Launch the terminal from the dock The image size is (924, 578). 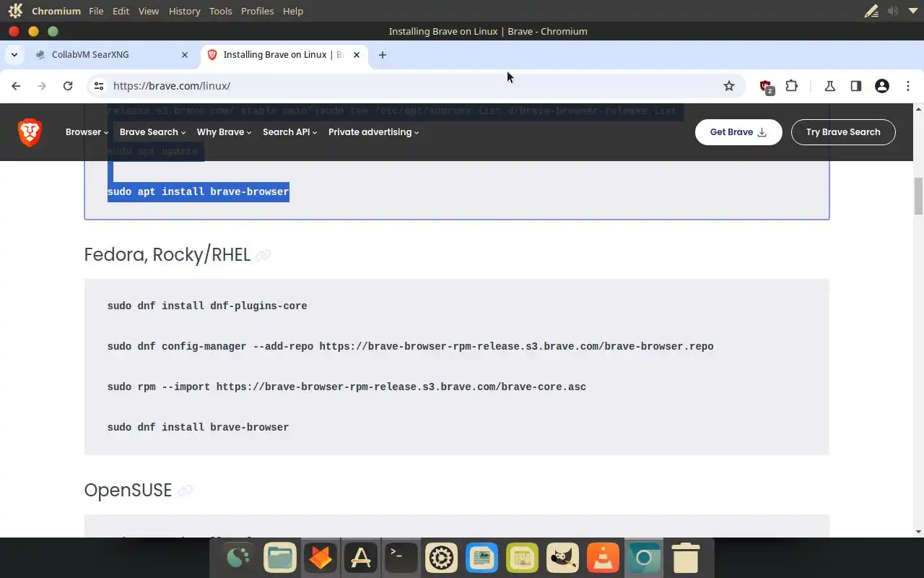[x=401, y=558]
